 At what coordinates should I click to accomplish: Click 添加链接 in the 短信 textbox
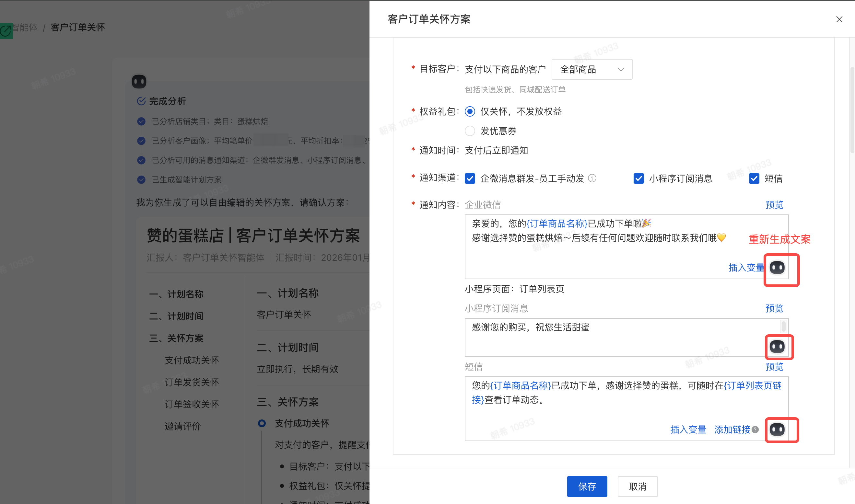(x=732, y=430)
